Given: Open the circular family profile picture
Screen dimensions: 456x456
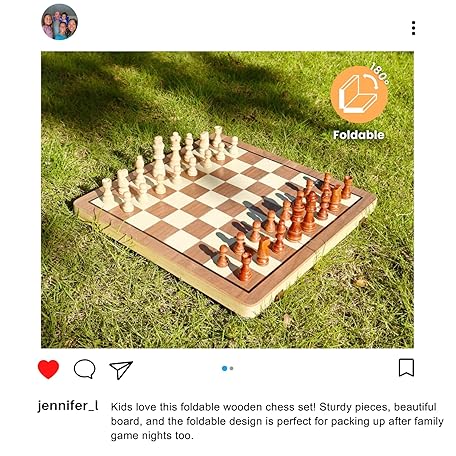Looking at the screenshot, I should coord(59,22).
